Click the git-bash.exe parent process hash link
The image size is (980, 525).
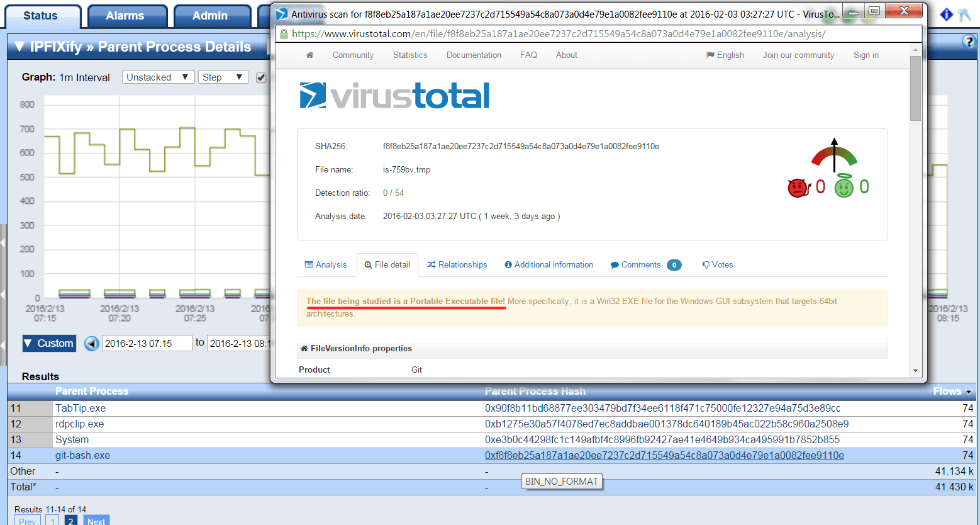[664, 456]
